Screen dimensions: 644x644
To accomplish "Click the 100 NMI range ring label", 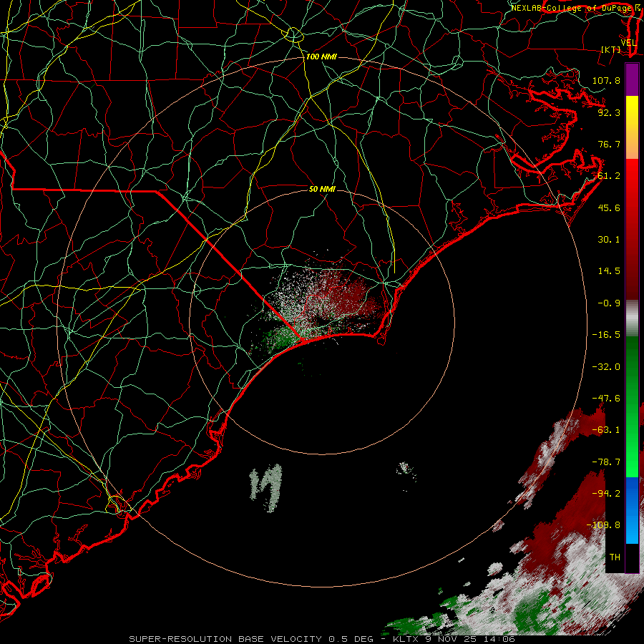I will point(321,57).
